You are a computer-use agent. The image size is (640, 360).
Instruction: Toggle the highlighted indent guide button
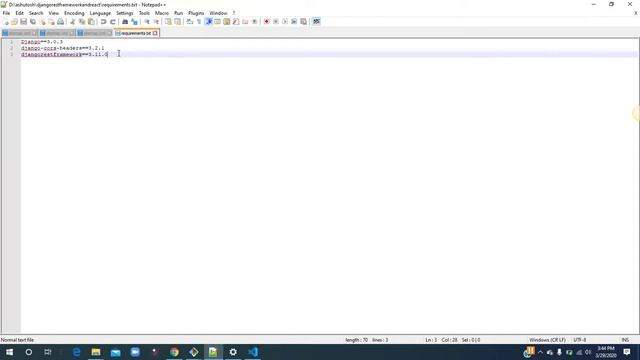(209, 22)
